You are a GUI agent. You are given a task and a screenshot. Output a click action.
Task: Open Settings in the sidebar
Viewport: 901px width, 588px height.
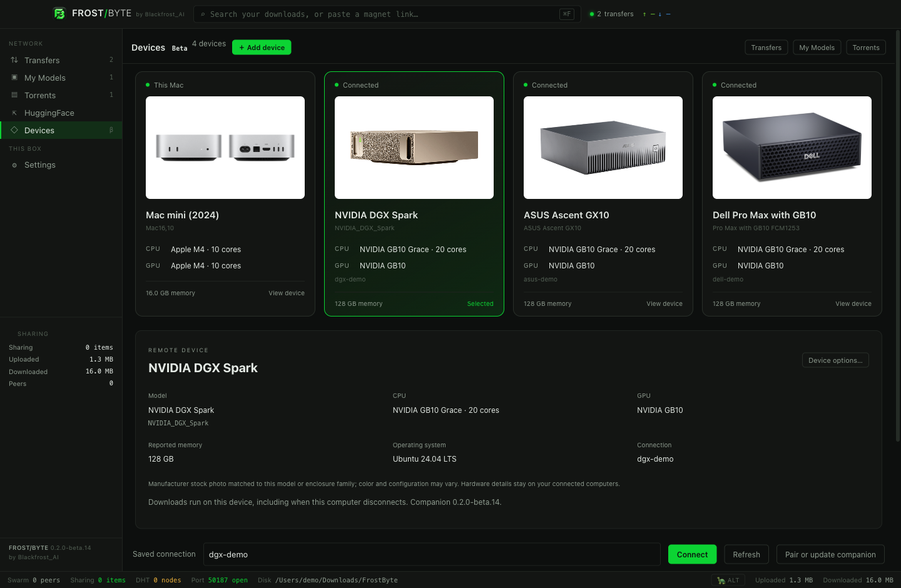pos(61,165)
